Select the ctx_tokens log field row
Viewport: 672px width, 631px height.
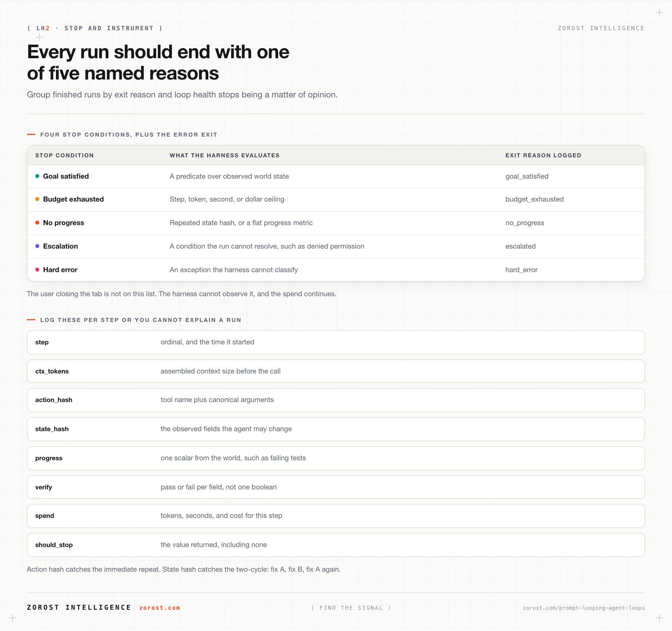[x=336, y=371]
